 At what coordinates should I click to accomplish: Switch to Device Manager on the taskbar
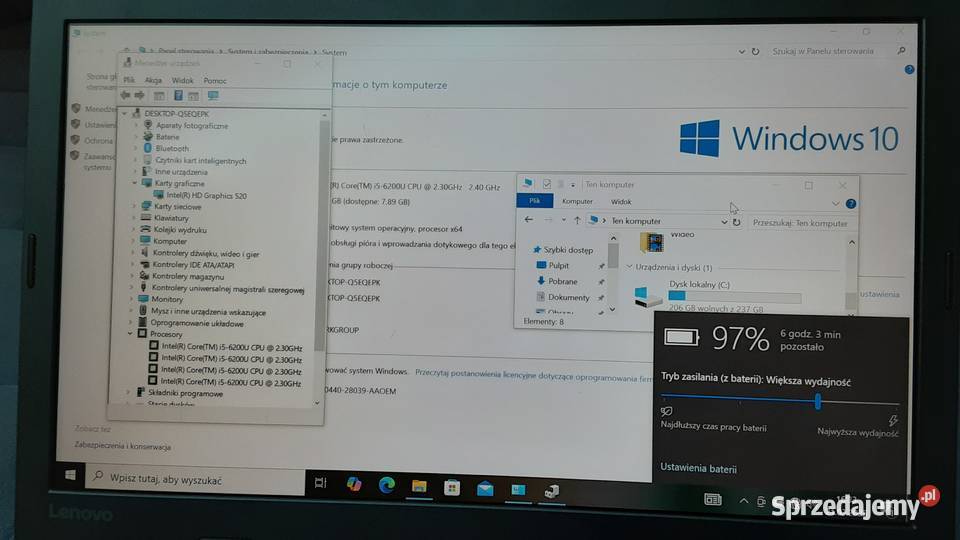click(552, 491)
